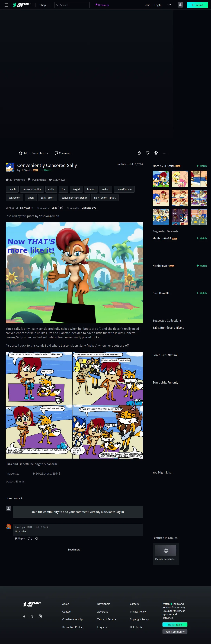211x644 pixels.
Task: Open the JESmith author link
Action: (27, 170)
